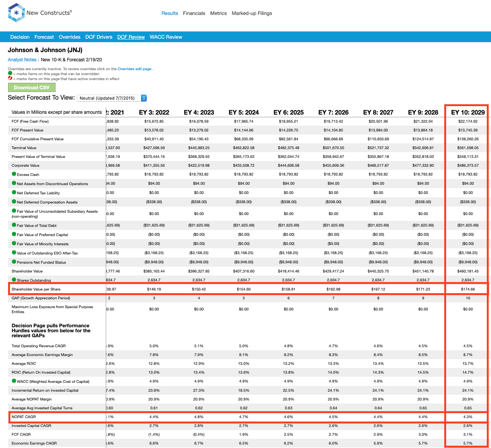491x448 pixels.
Task: Click the Download CSV button
Action: point(32,87)
